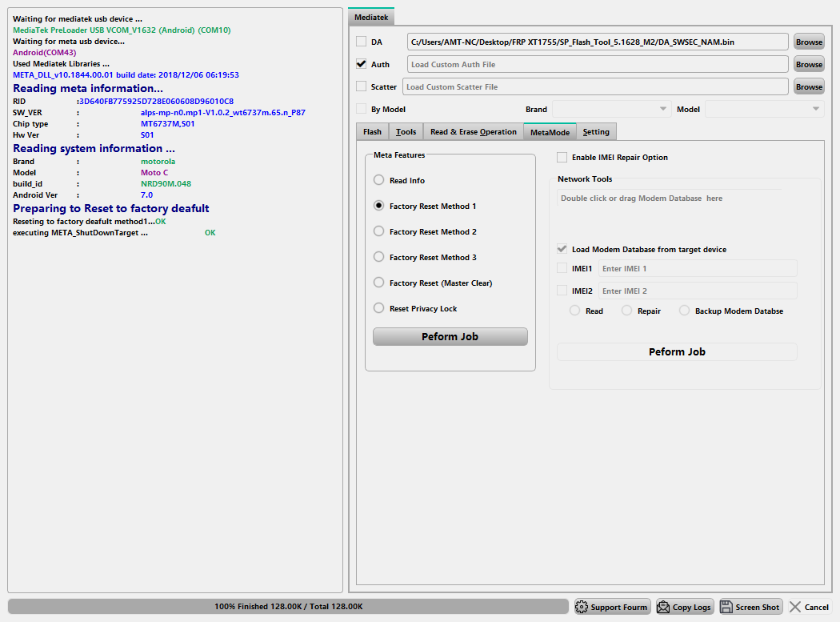Open the Model dropdown

765,109
